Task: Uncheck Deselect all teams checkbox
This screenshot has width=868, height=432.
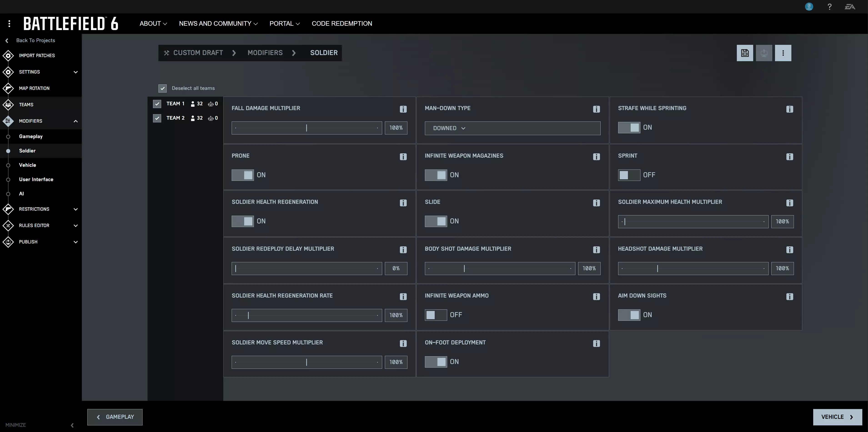Action: point(162,88)
